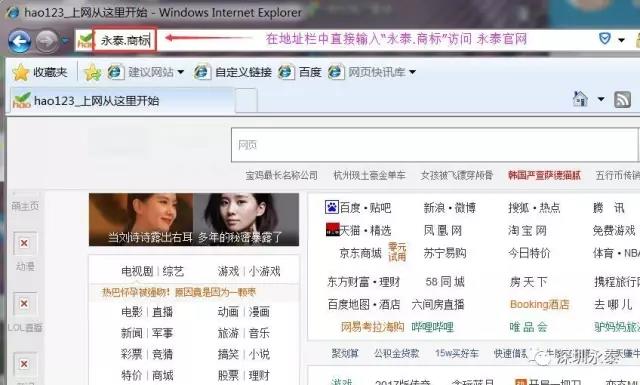Expand the 网页快讯库 dropdown arrow
The height and width of the screenshot is (385, 640).
412,72
